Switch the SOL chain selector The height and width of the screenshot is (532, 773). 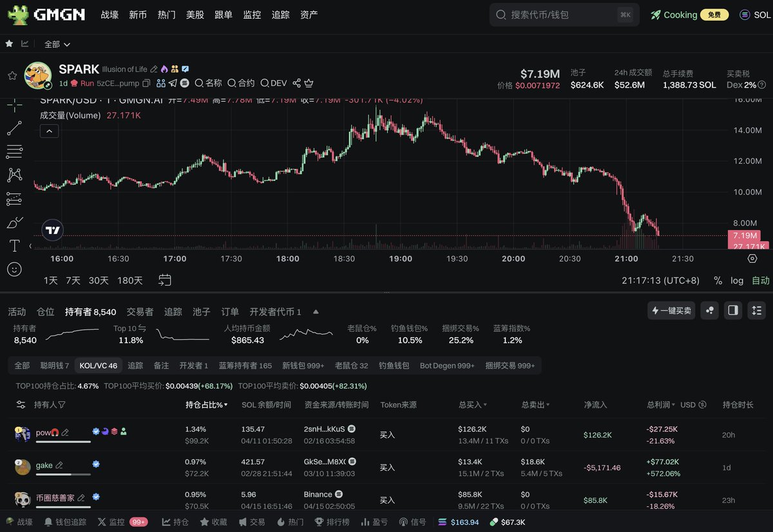coord(755,14)
